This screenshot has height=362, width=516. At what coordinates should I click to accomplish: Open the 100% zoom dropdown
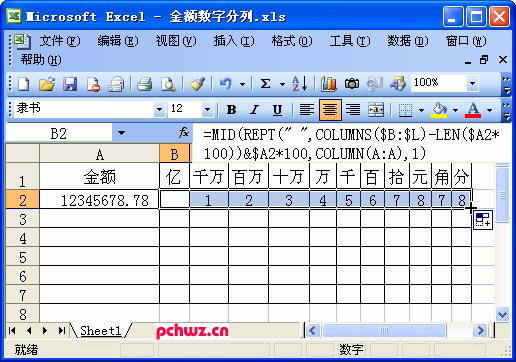click(472, 83)
